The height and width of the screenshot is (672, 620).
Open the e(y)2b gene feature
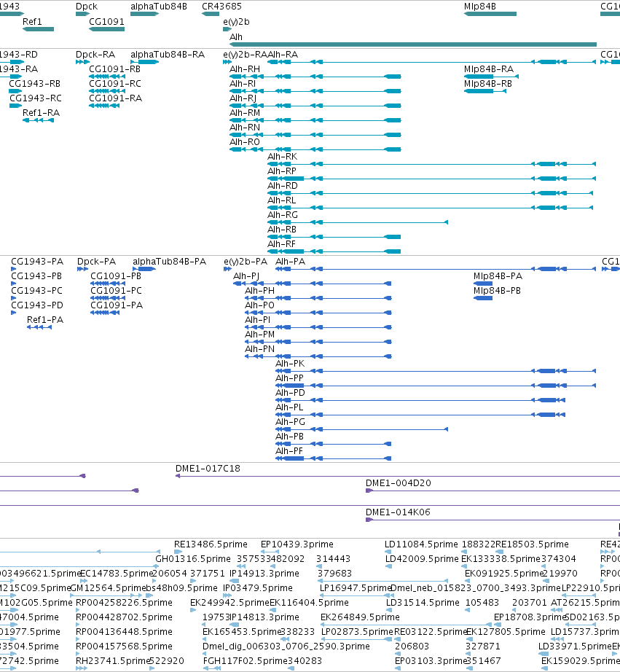click(227, 29)
